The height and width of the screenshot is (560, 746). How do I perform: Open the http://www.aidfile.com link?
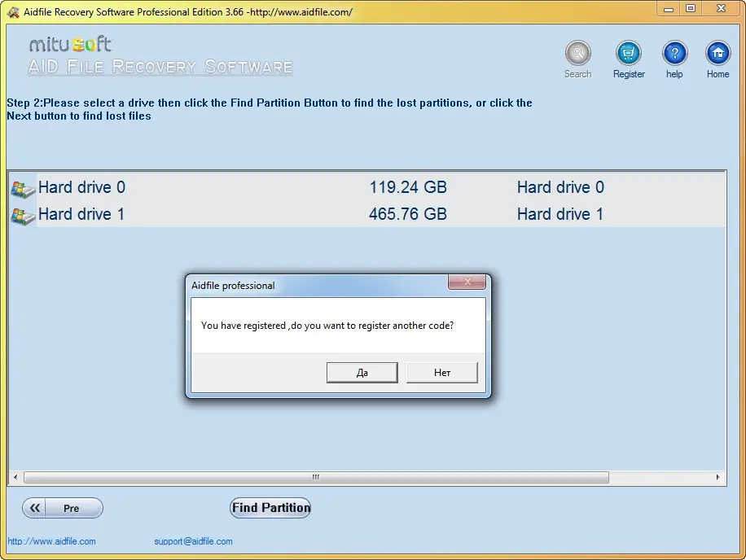[51, 541]
